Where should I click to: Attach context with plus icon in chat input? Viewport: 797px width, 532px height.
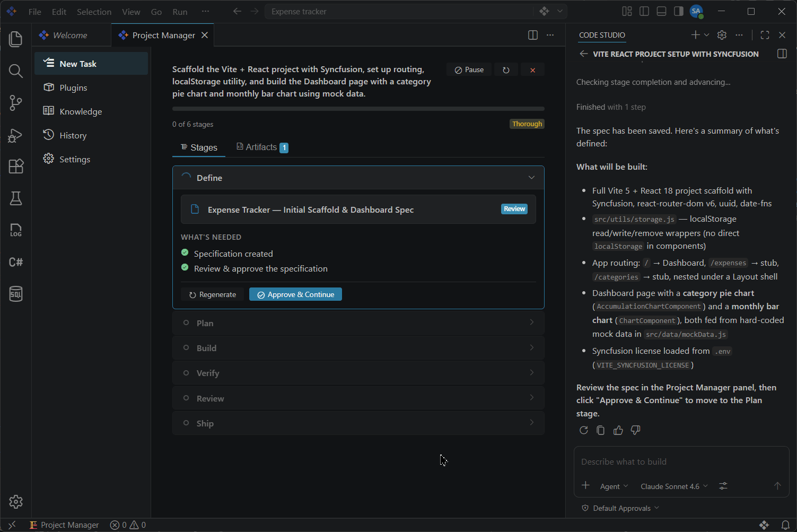[585, 485]
